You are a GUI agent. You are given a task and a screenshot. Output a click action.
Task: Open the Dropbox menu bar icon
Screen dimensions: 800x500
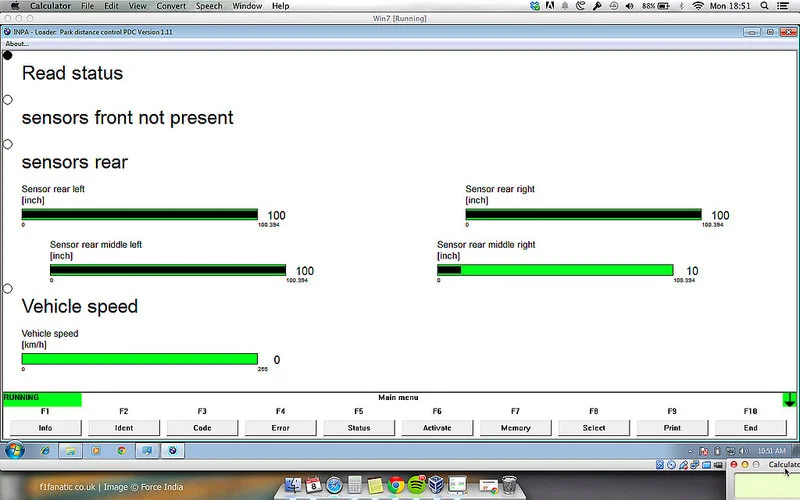[535, 6]
